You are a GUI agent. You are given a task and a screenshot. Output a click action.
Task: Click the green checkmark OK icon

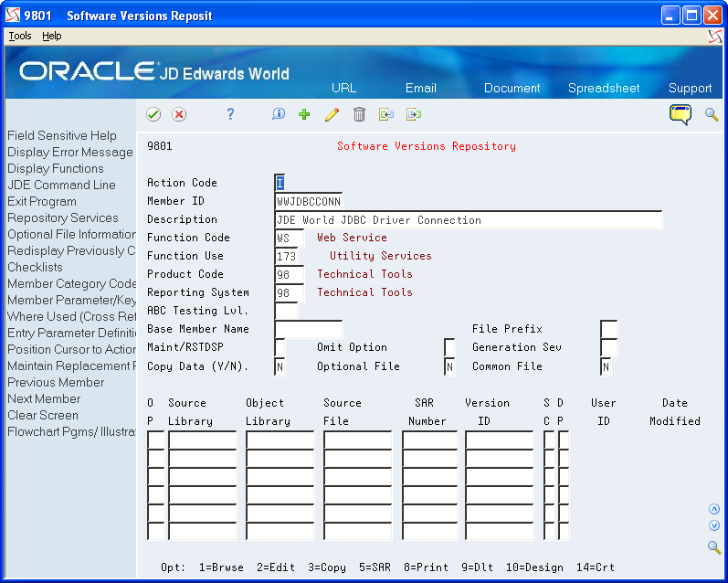click(153, 114)
